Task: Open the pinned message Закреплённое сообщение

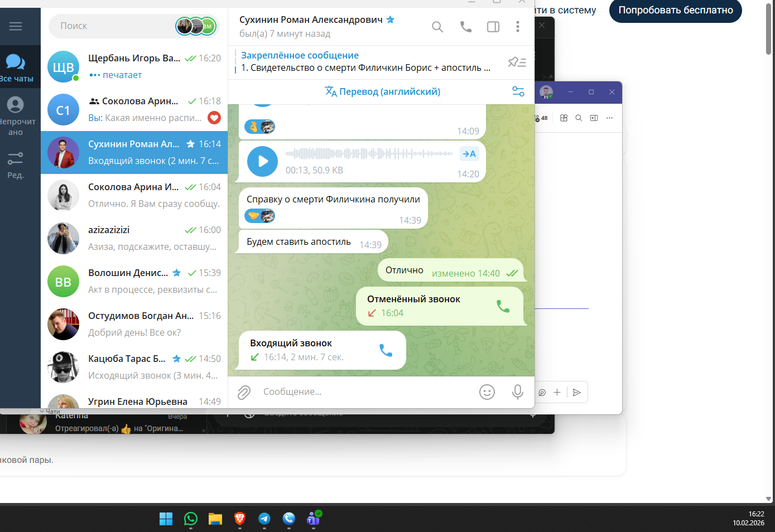Action: point(365,62)
